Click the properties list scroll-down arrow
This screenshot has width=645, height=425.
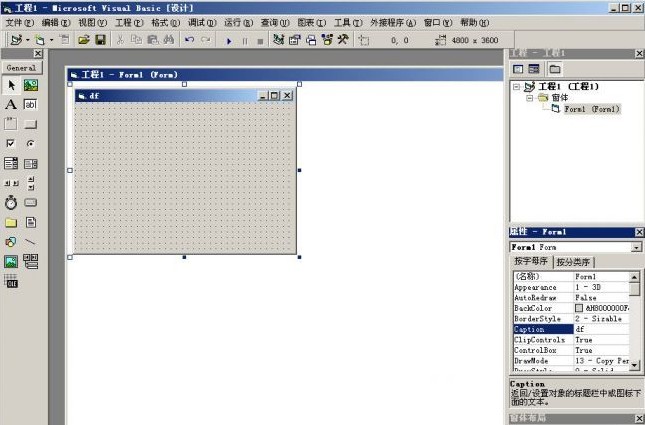click(x=634, y=365)
